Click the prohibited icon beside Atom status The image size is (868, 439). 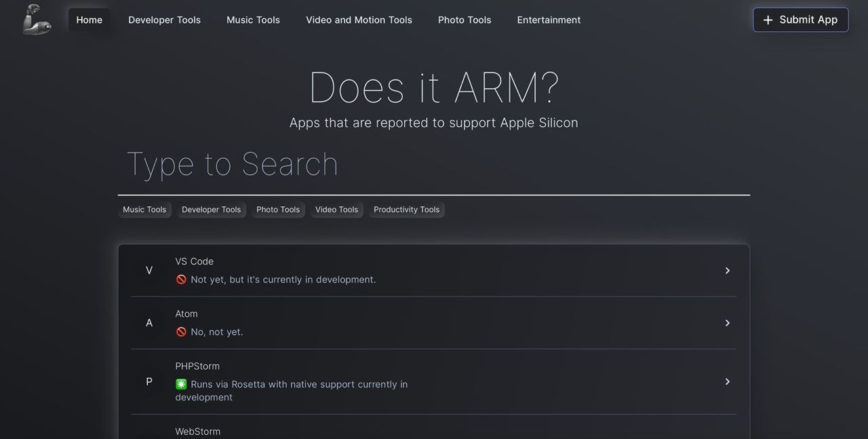(181, 332)
